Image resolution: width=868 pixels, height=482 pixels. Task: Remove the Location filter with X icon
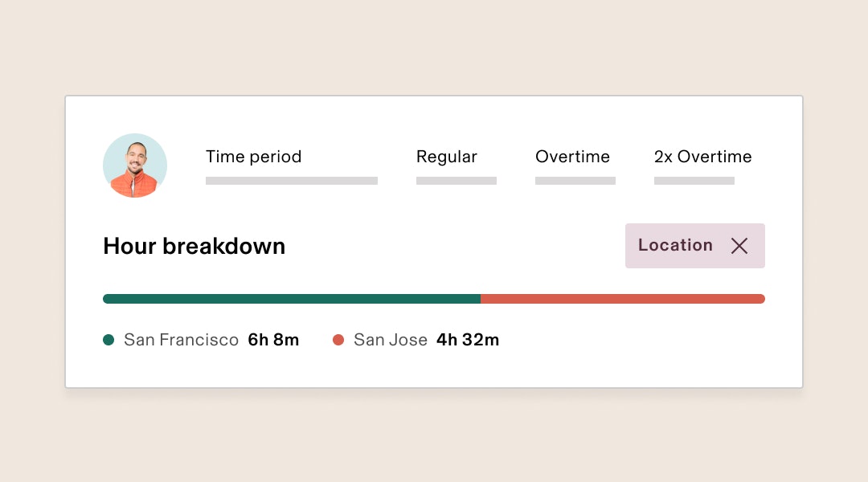click(739, 246)
